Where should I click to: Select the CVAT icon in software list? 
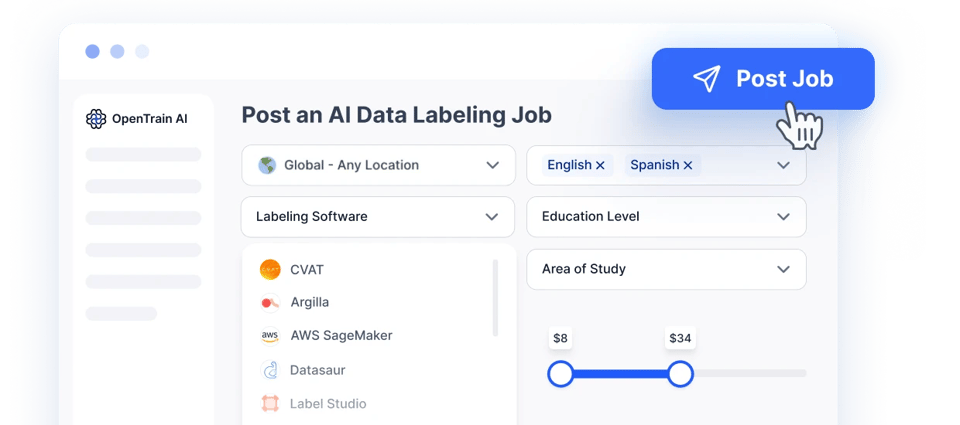270,269
